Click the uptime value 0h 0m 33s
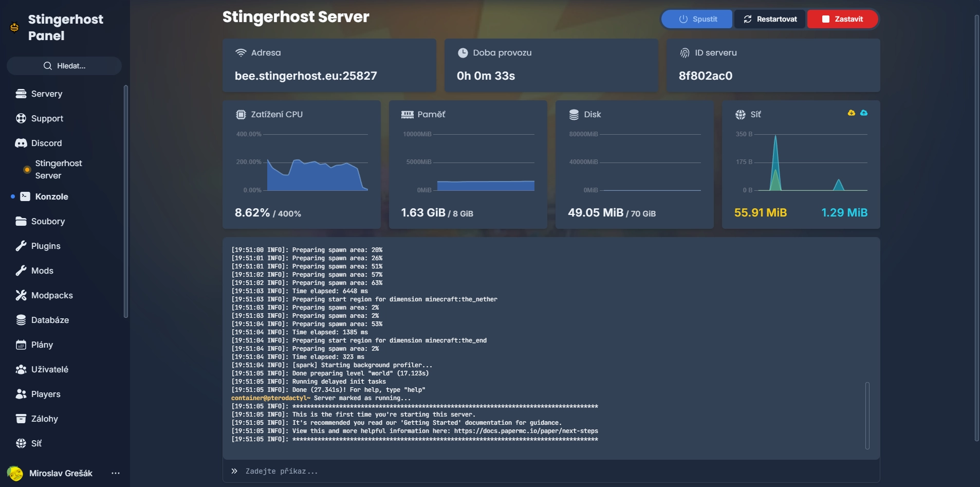The image size is (980, 487). (x=486, y=76)
